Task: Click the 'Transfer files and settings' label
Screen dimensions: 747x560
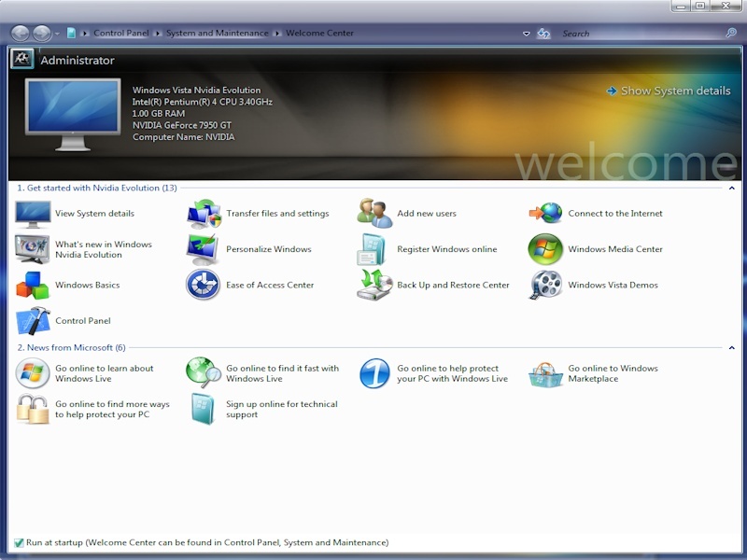Action: [x=277, y=214]
